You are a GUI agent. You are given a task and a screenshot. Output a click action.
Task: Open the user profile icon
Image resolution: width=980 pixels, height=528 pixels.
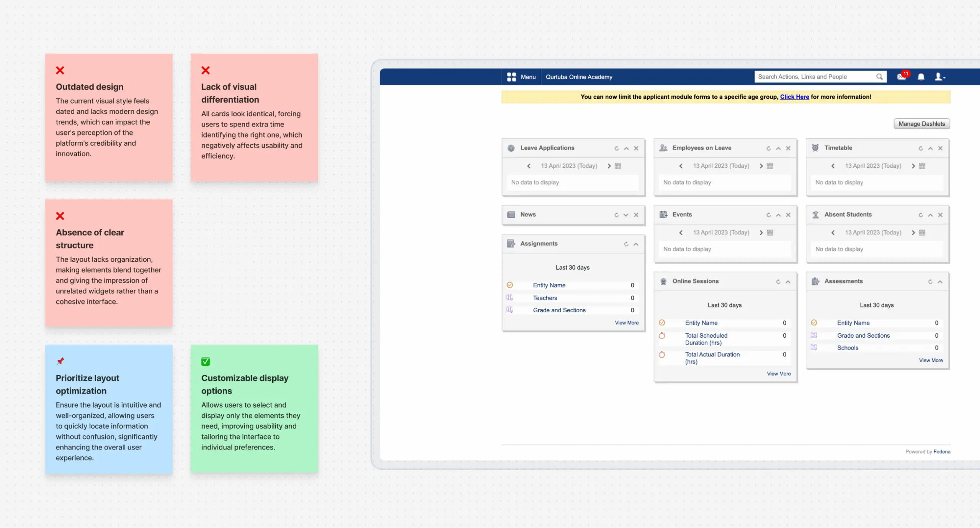(938, 77)
